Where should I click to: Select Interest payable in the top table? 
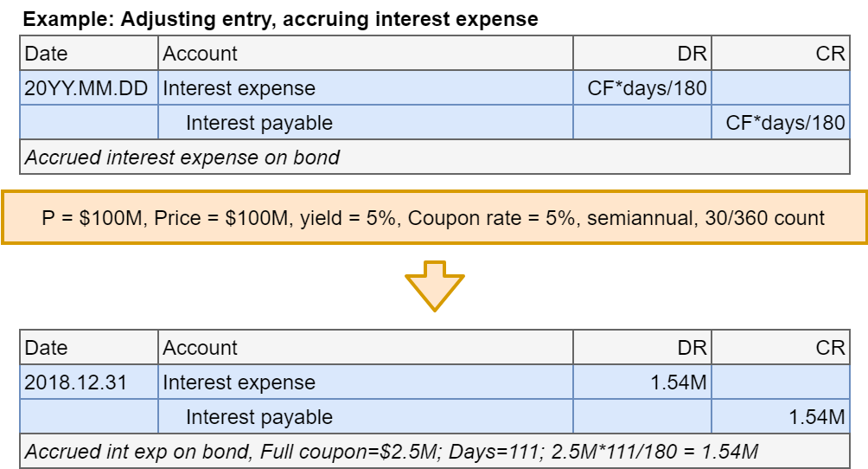coord(259,123)
